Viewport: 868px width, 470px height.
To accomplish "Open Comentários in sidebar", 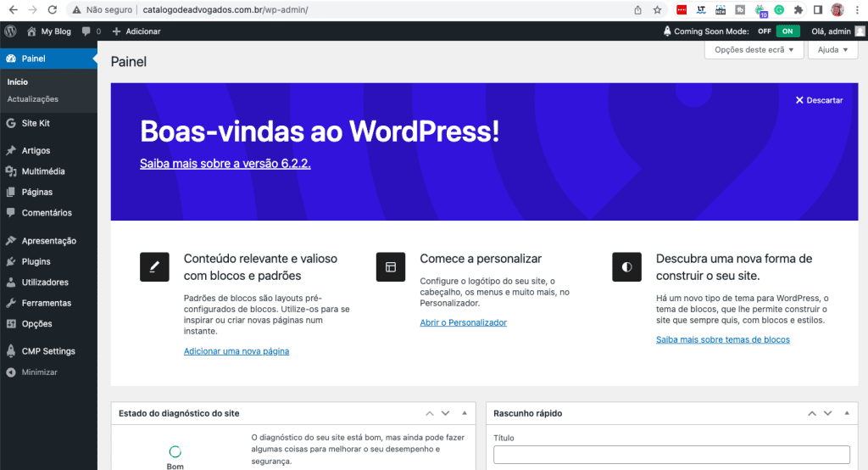I will tap(47, 213).
